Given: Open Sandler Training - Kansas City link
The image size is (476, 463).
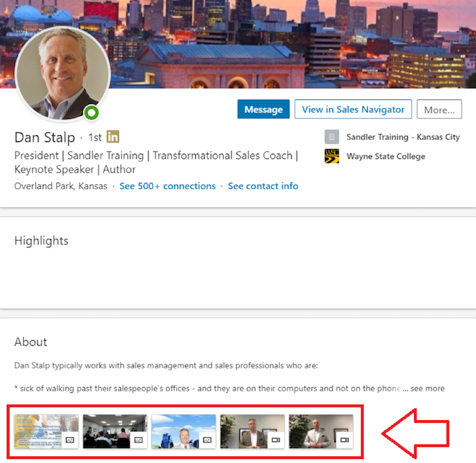Looking at the screenshot, I should click(403, 137).
